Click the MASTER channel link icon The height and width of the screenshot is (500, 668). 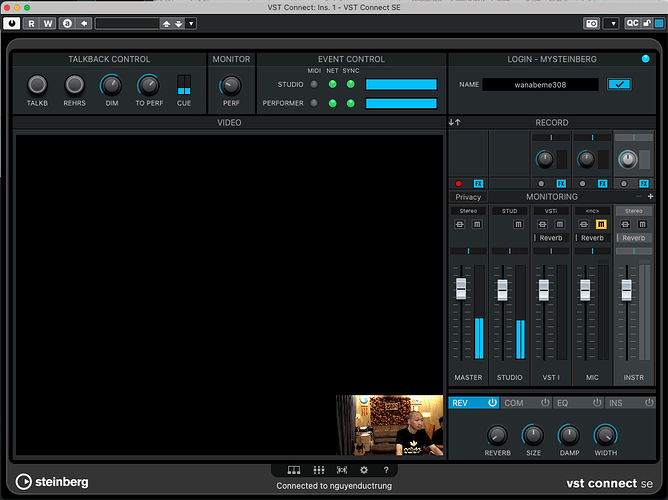[460, 224]
